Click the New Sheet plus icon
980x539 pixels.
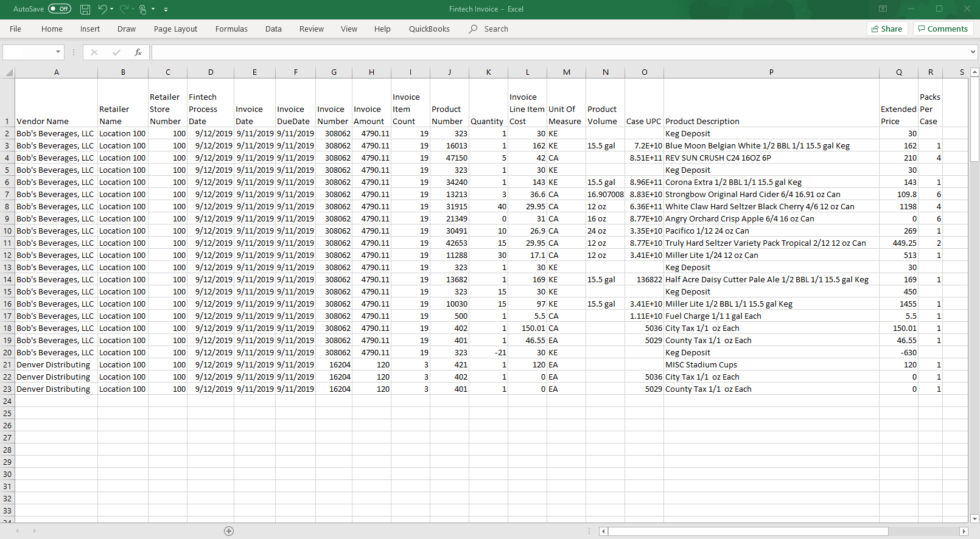click(229, 531)
